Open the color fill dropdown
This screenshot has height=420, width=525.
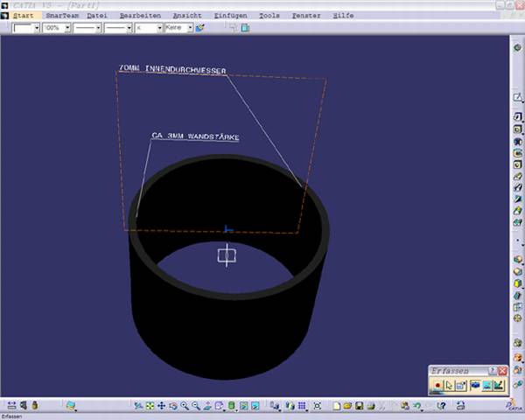[x=36, y=28]
